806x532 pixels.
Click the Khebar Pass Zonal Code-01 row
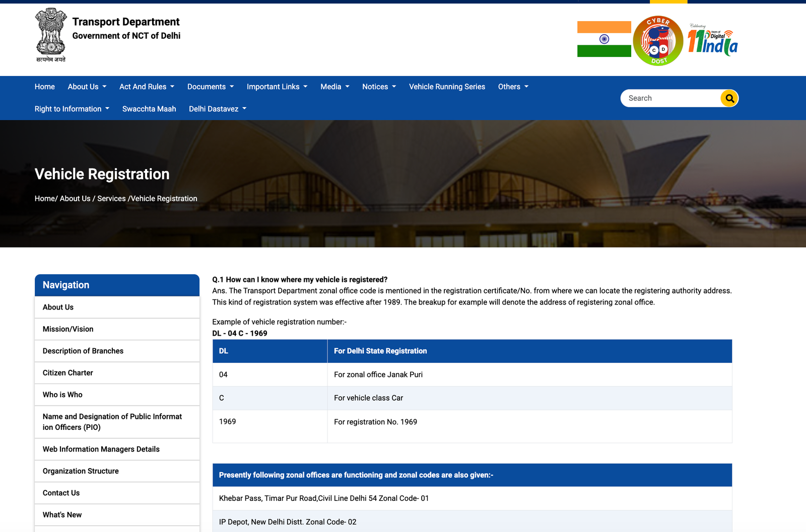pos(472,498)
